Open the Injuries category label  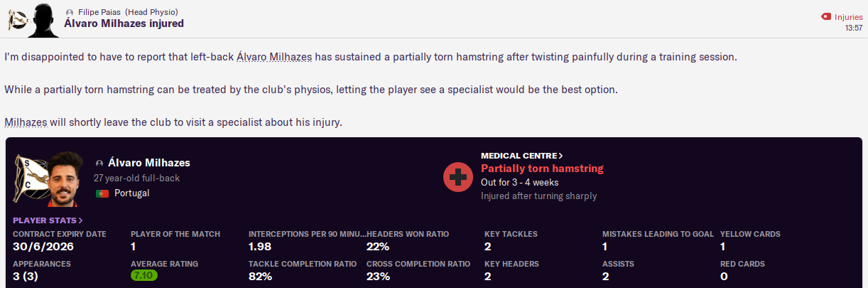pyautogui.click(x=849, y=16)
